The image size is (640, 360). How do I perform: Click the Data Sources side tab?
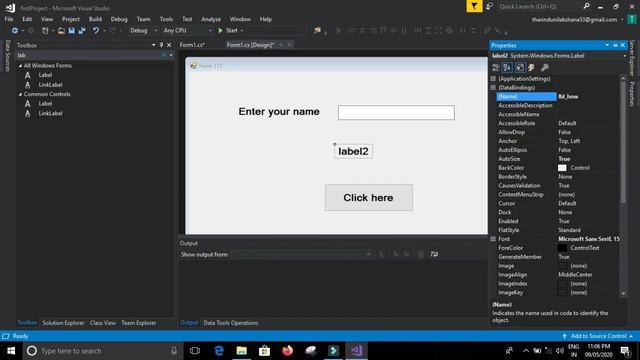7,56
